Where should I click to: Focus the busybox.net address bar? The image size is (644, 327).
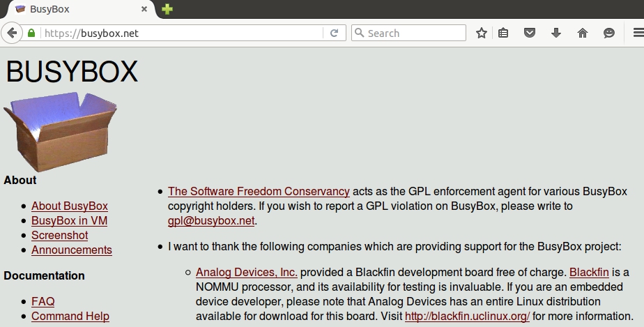[x=183, y=33]
